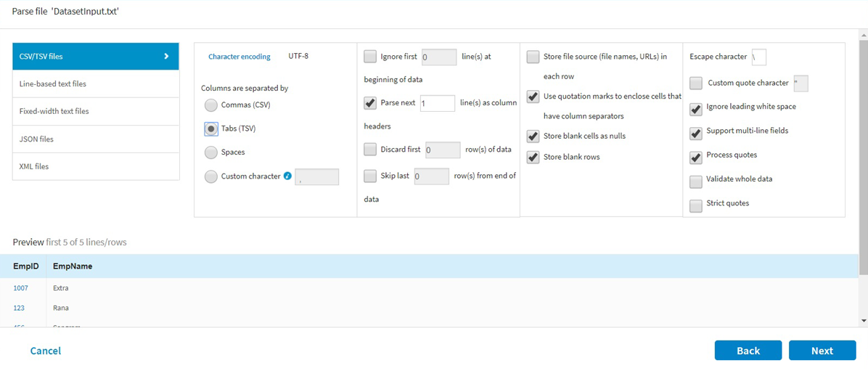Viewport: 868px width, 371px height.
Task: Click the Discard first rows input box
Action: [442, 150]
